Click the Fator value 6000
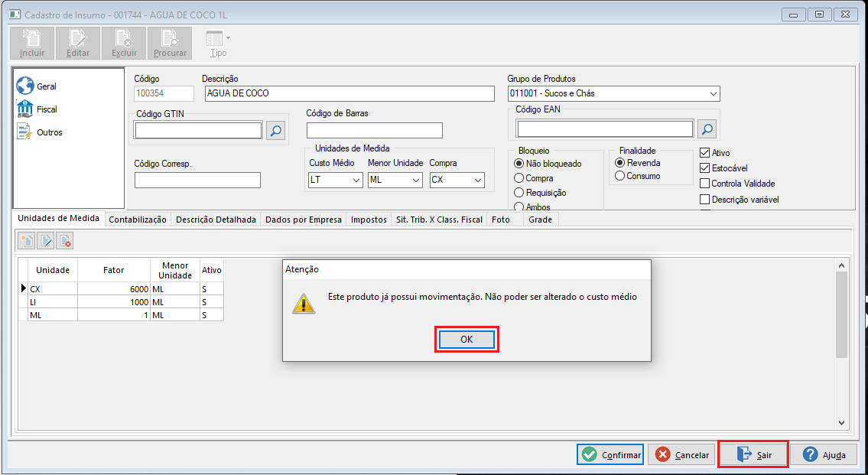This screenshot has height=475, width=868. [114, 288]
